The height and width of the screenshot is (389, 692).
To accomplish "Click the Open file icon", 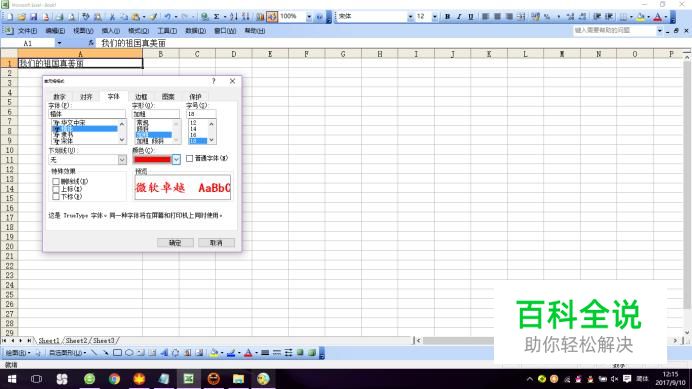I will pos(21,17).
